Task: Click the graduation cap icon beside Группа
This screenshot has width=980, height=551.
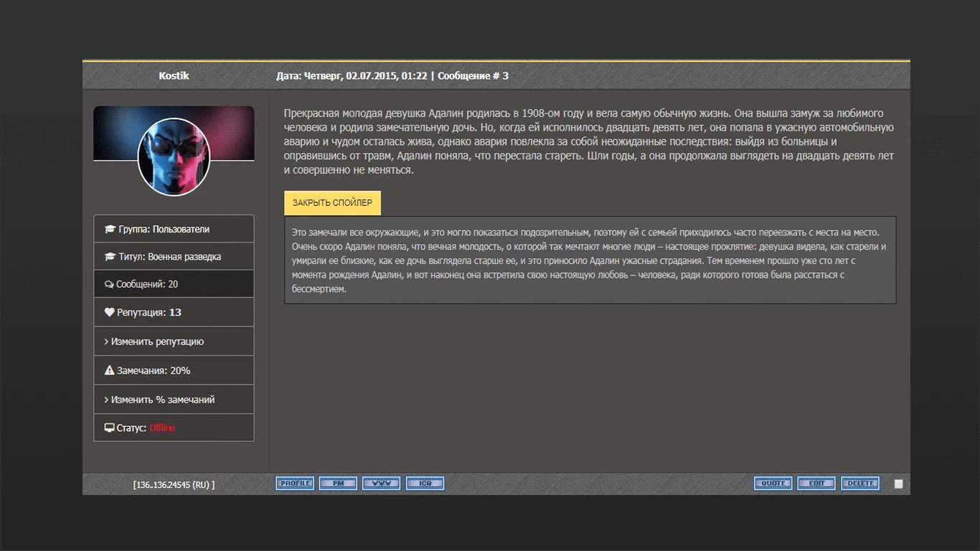Action: click(110, 230)
